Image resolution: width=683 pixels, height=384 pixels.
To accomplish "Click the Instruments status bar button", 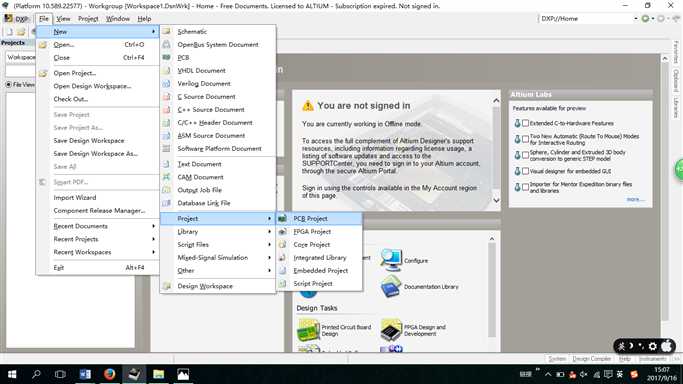I will click(x=652, y=359).
